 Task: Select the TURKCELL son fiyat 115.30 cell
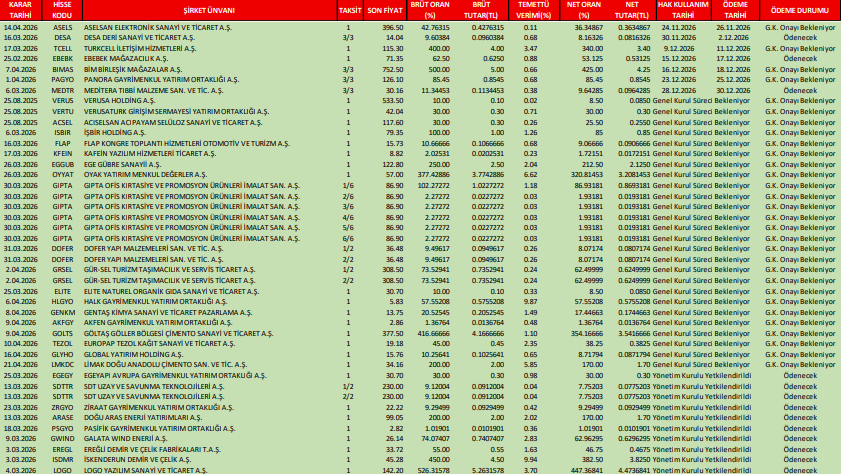coord(390,48)
